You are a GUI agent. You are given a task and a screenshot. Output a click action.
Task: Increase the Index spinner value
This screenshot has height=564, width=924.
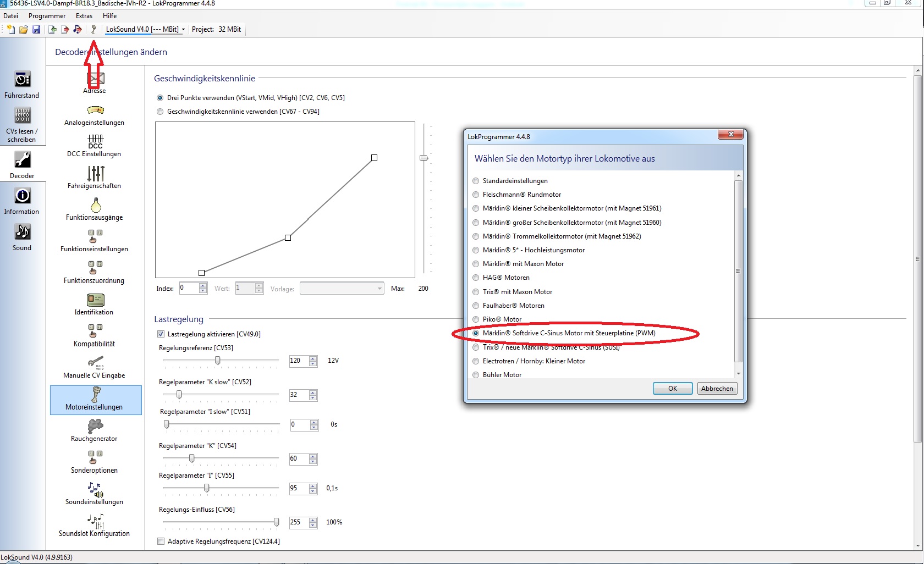pos(203,286)
